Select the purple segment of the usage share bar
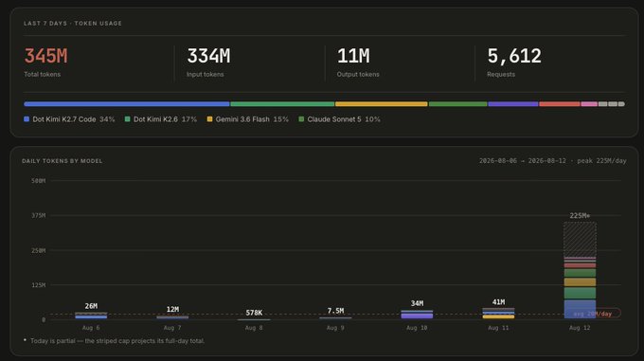The width and height of the screenshot is (644, 361). click(x=513, y=104)
